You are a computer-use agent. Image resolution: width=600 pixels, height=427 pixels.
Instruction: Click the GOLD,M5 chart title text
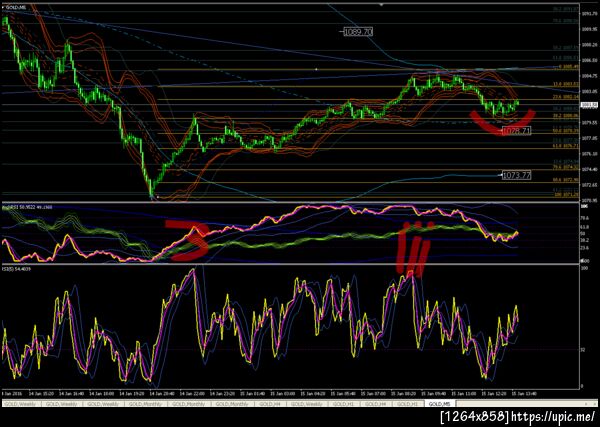point(14,8)
